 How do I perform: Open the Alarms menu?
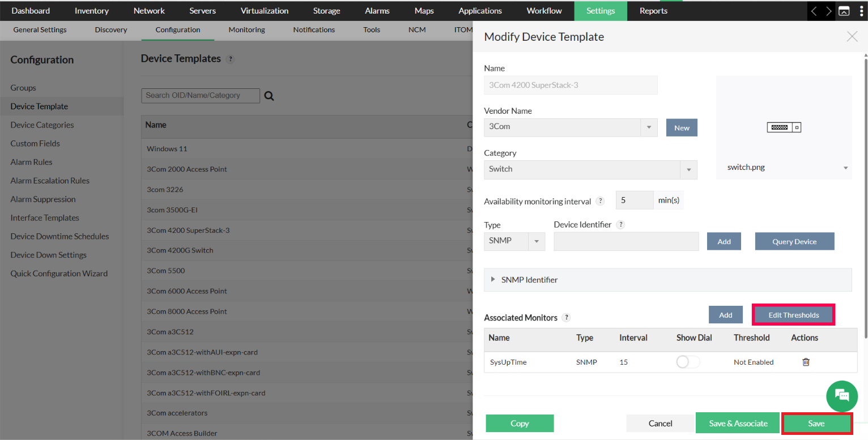(377, 11)
